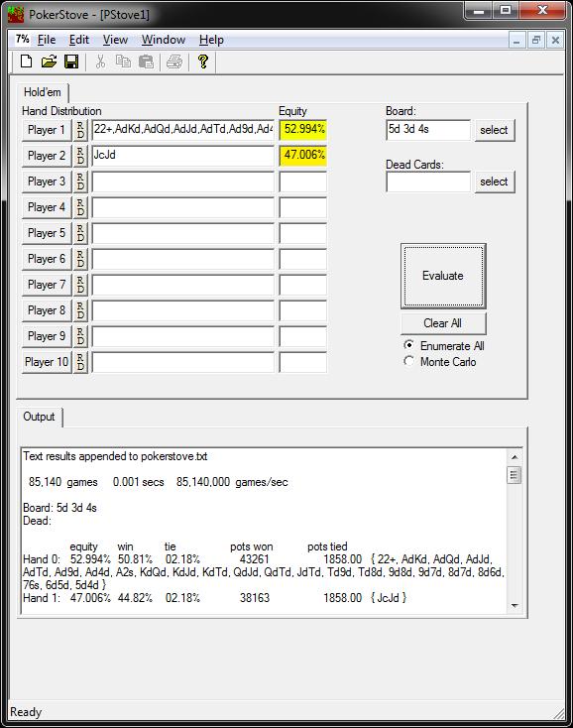573x728 pixels.
Task: Click the New document toolbar icon
Action: coord(26,61)
